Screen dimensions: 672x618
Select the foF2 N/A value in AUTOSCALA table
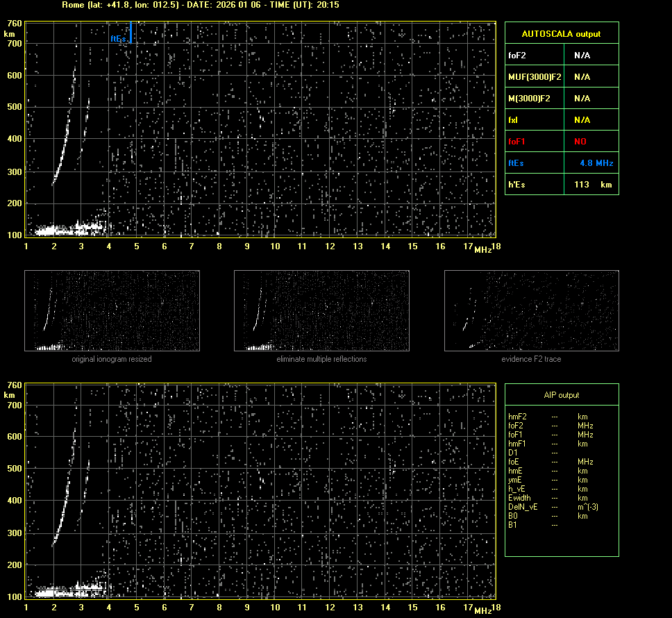(582, 56)
